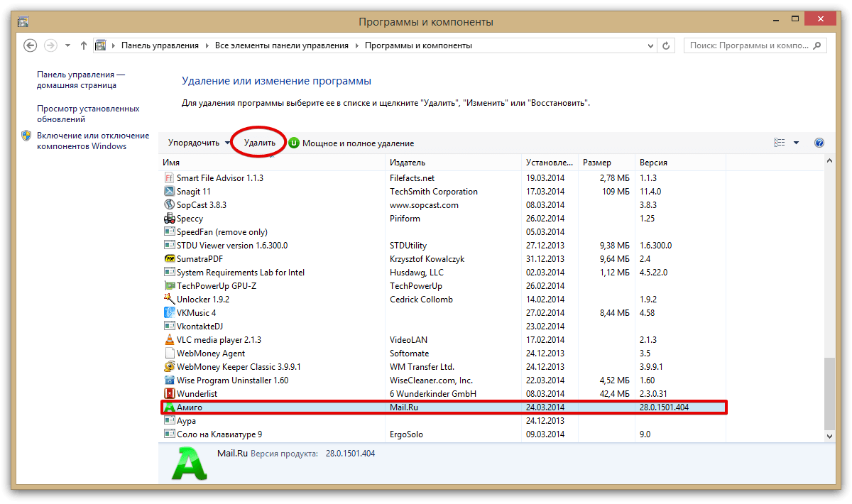Click the Unlocker 1.9.2 wand icon
Viewport: 852px width, 504px height.
pos(169,300)
